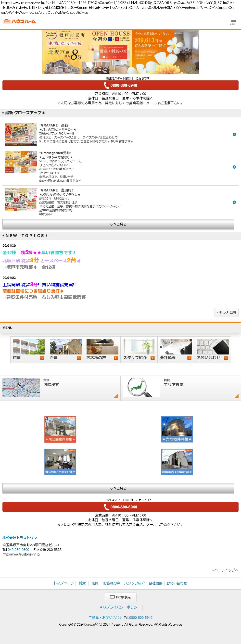This screenshot has height=644, width=241.
Task: Open 賃貸 エリア検索 panel
Action: point(181,388)
